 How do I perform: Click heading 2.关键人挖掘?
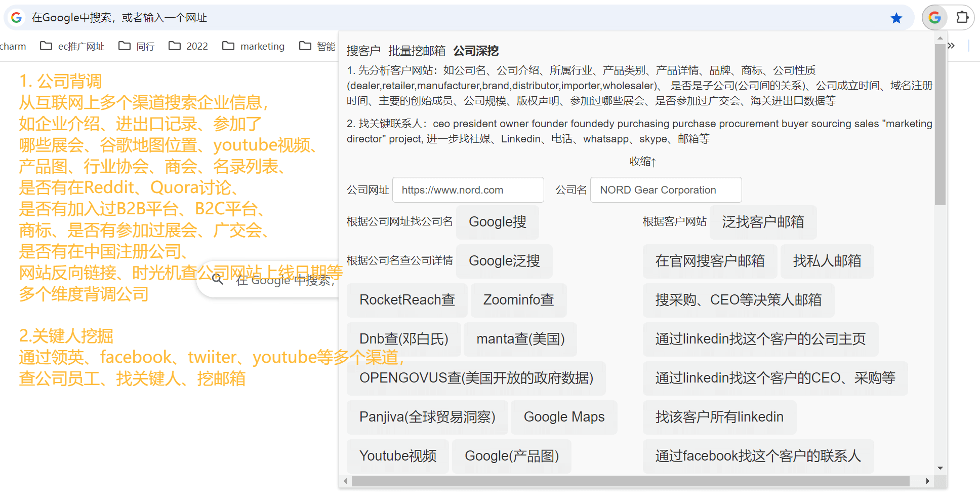click(66, 336)
